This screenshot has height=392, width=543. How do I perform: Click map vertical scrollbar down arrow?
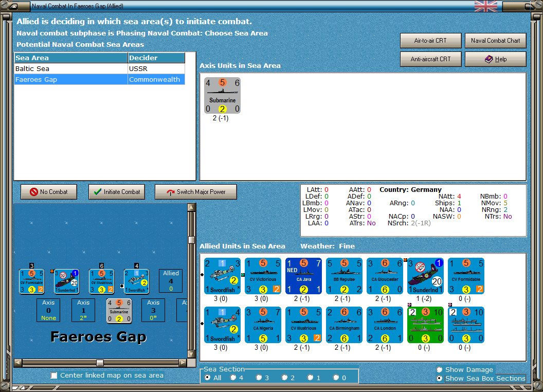pyautogui.click(x=191, y=354)
